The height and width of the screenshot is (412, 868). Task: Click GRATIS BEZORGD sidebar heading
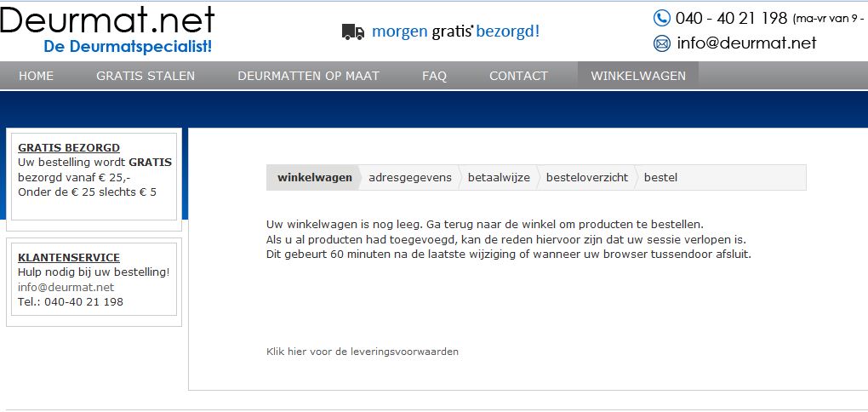pyautogui.click(x=69, y=148)
